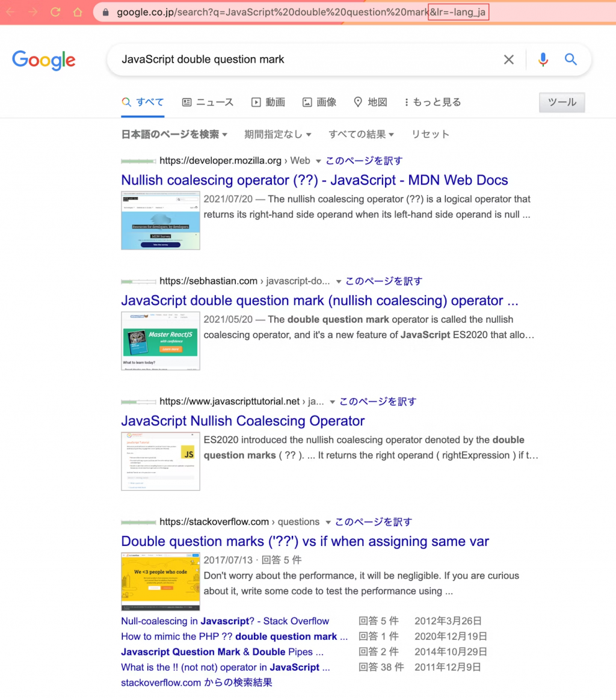Open 'What is the !! (not not) operator' sublink
Screen dimensions: 616x700
pos(225,668)
